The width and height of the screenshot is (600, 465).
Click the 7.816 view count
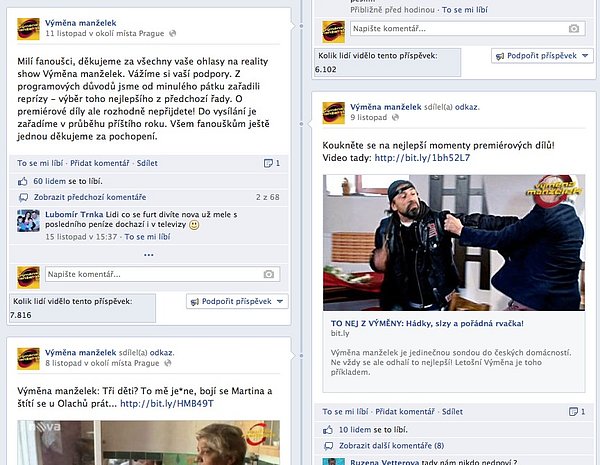21,315
